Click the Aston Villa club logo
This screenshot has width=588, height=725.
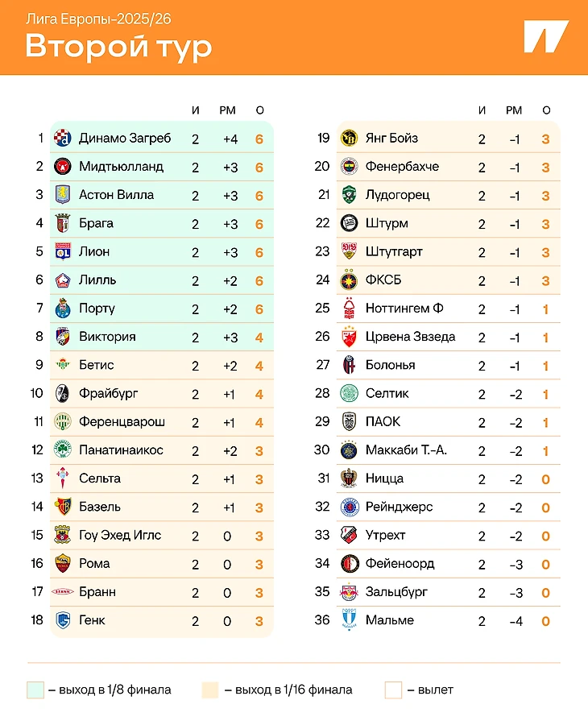[x=63, y=195]
